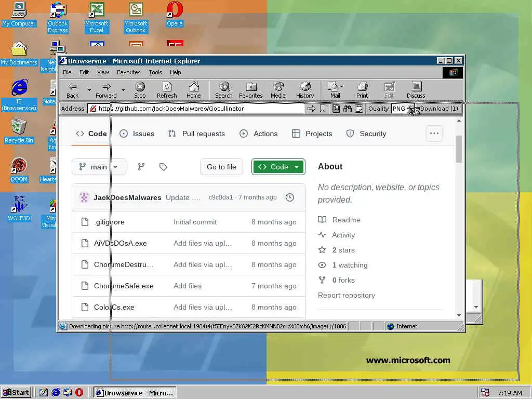The image size is (532, 399).
Task: Click the clipboard icon in Browservice bar
Action: click(x=359, y=109)
